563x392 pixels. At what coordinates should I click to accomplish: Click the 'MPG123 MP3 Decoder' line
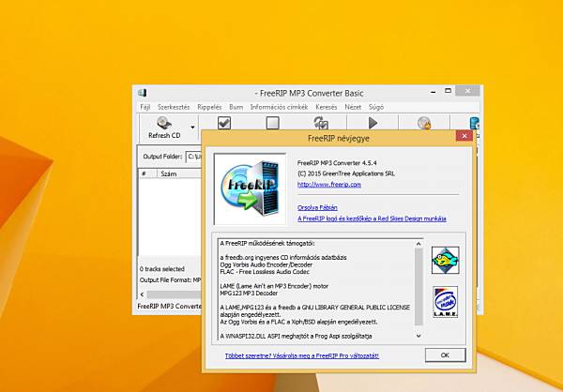coord(249,294)
